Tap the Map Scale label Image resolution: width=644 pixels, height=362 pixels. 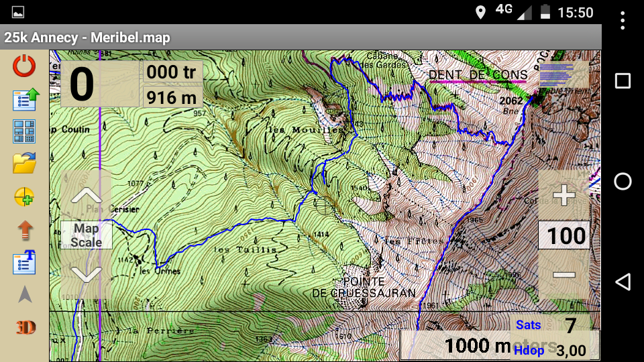point(86,235)
